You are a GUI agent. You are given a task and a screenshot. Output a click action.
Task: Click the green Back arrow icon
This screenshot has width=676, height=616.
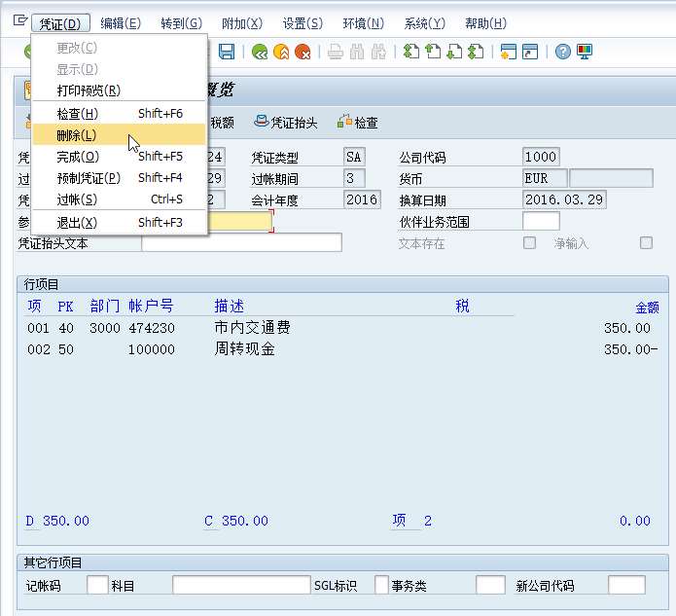coord(260,52)
